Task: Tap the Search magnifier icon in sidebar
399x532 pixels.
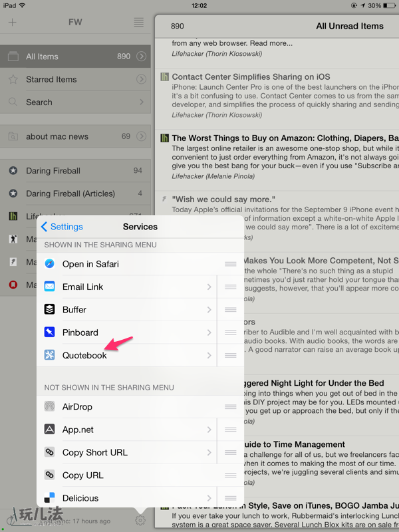Action: click(13, 102)
